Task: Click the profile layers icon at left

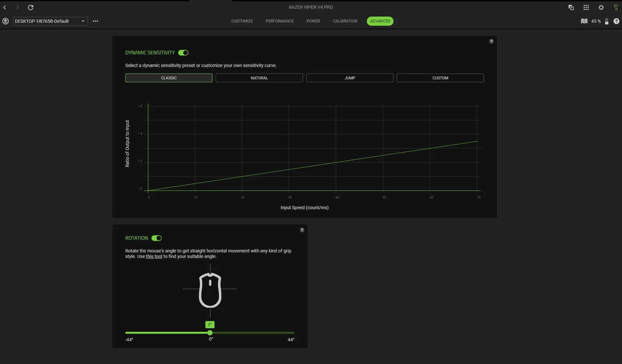Action: pyautogui.click(x=5, y=21)
